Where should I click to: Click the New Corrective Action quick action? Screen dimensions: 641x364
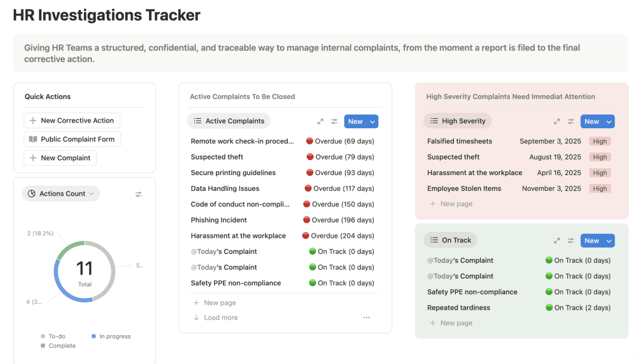click(71, 120)
